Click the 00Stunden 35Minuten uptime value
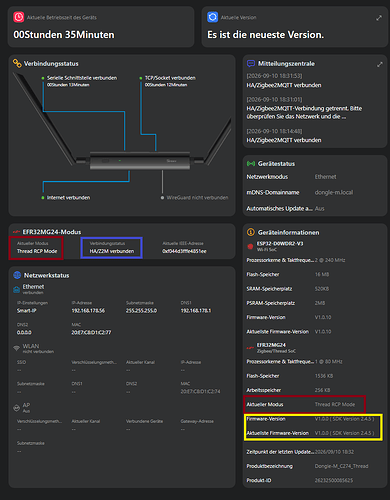Screen dimensions: 390x500 click(x=64, y=35)
